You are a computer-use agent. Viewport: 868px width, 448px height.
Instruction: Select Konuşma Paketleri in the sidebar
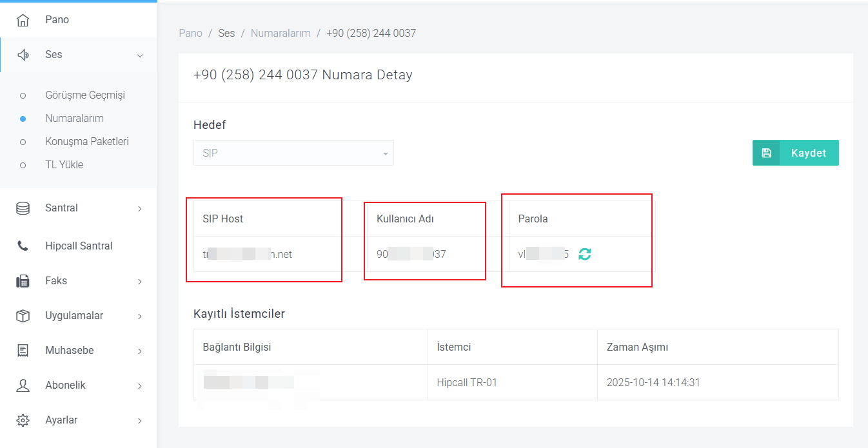pyautogui.click(x=86, y=142)
